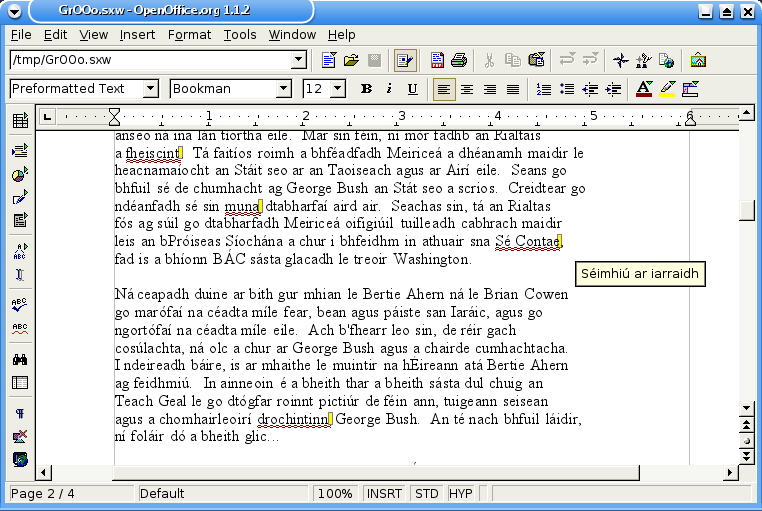Click the Undo arrow icon
Image resolution: width=762 pixels, height=511 pixels.
pos(567,60)
